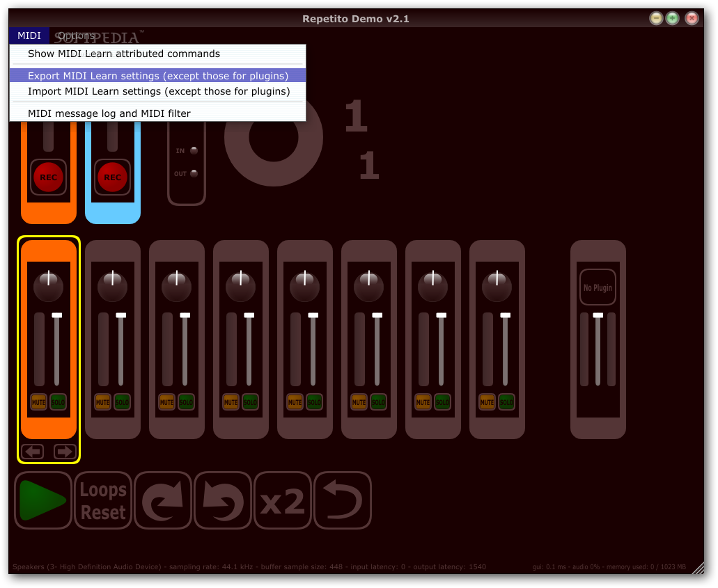Mute the fifth track
718x588 pixels.
point(295,402)
